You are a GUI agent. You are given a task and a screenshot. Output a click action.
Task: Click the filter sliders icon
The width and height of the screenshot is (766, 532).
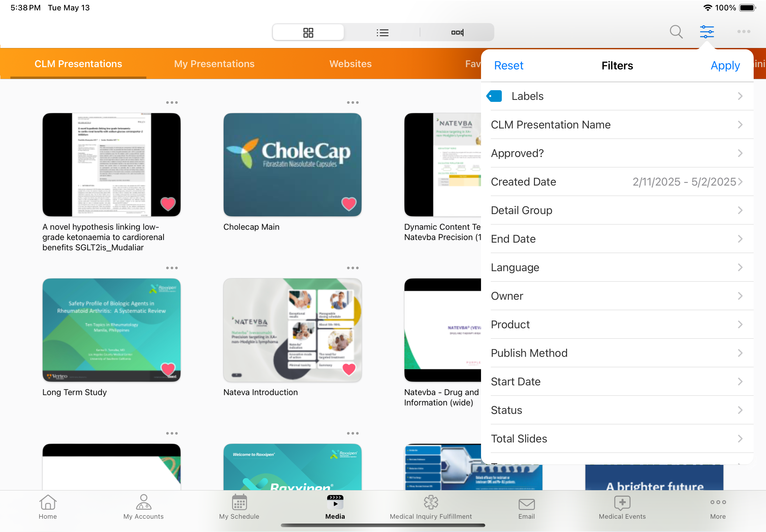pos(707,32)
